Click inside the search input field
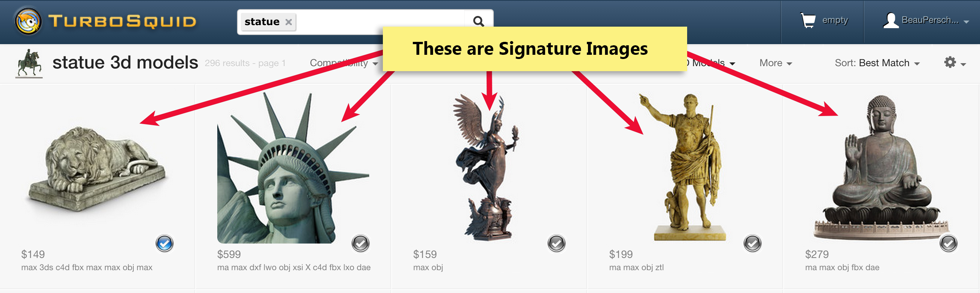 [x=380, y=22]
